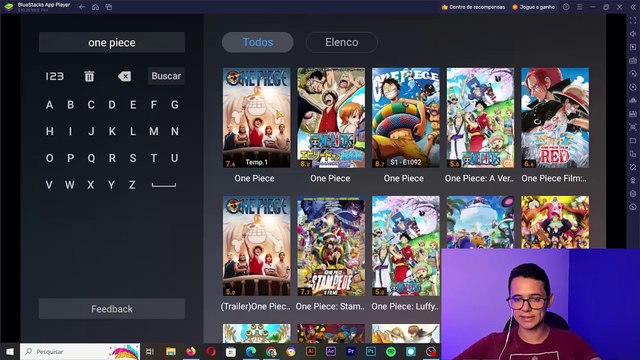This screenshot has width=640, height=360.
Task: Click the folder media manager icon in sidebar
Action: click(633, 140)
